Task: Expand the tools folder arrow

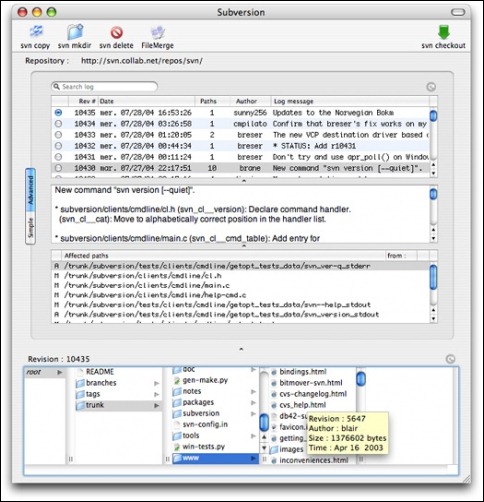Action: click(x=253, y=436)
